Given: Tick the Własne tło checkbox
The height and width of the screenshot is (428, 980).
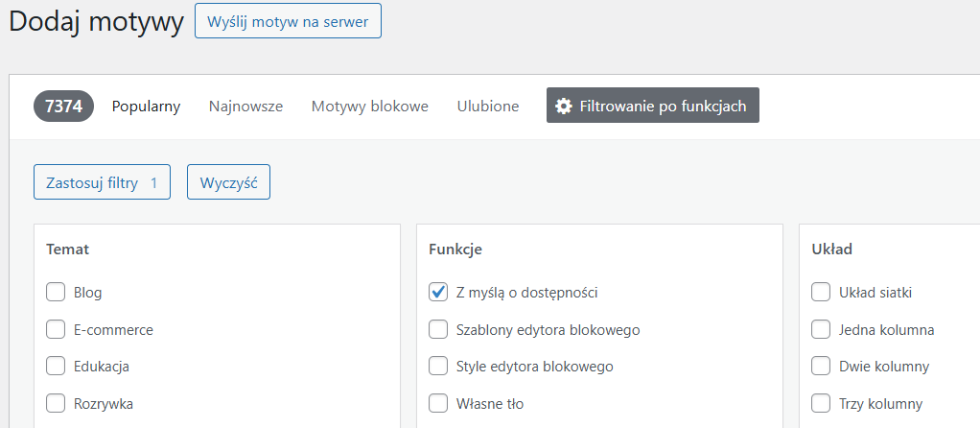Looking at the screenshot, I should [x=438, y=404].
